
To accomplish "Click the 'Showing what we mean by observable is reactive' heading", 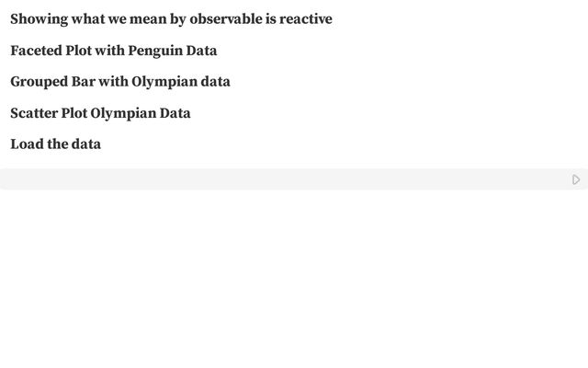I will click(171, 19).
